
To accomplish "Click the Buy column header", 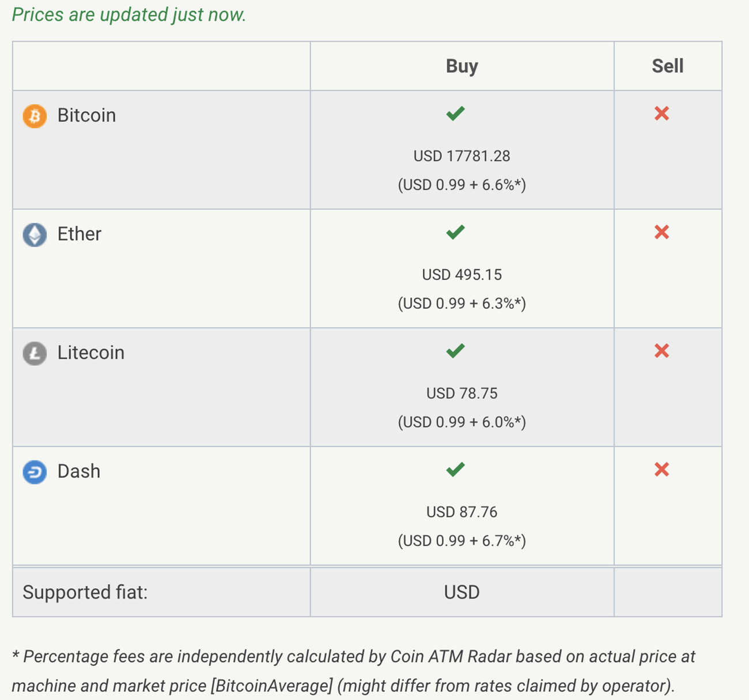I will pyautogui.click(x=462, y=66).
